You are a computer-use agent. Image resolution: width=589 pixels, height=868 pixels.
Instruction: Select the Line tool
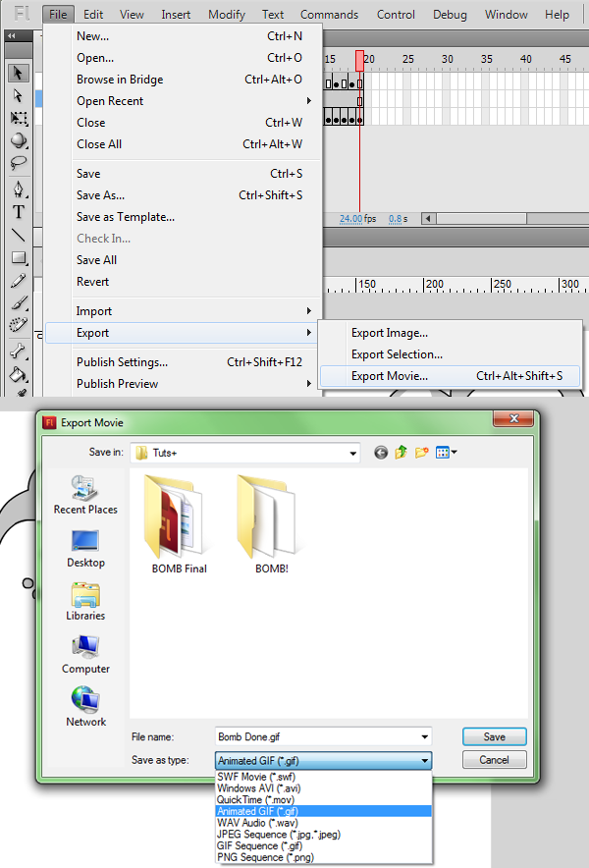coord(19,235)
